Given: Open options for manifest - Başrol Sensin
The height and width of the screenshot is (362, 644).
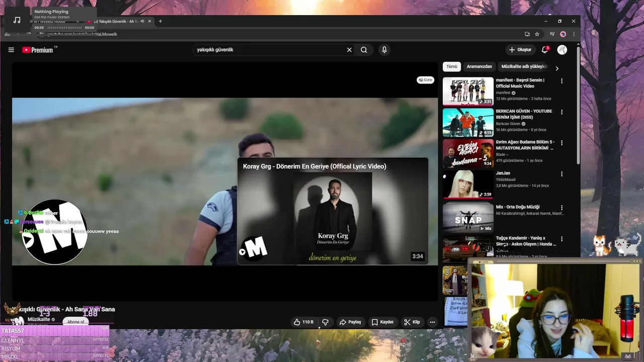Looking at the screenshot, I should click(562, 81).
